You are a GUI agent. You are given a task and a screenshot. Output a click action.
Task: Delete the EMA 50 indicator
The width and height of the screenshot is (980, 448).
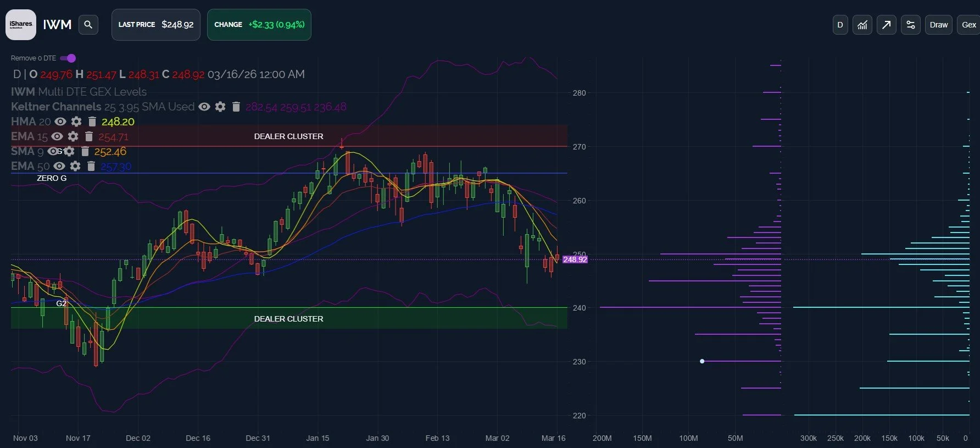91,166
